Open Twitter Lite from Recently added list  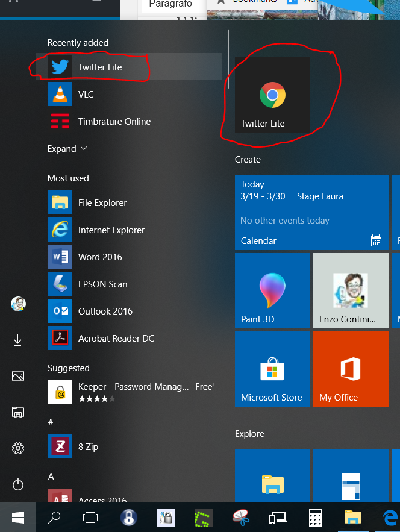coord(99,67)
